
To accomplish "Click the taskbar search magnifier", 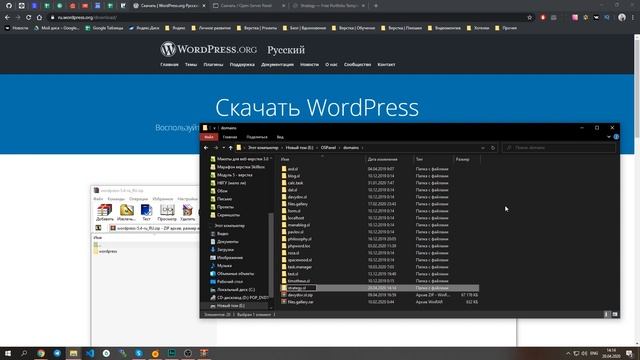I will pos(24,353).
